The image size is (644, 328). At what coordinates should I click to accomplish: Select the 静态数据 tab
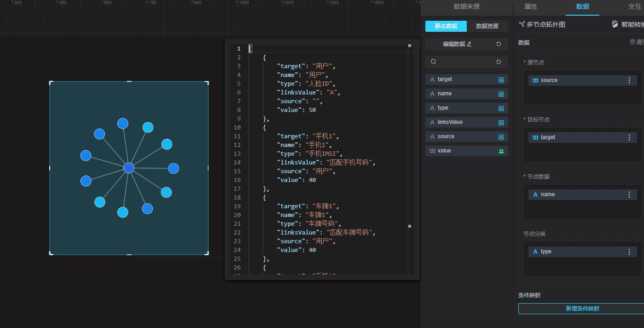446,26
